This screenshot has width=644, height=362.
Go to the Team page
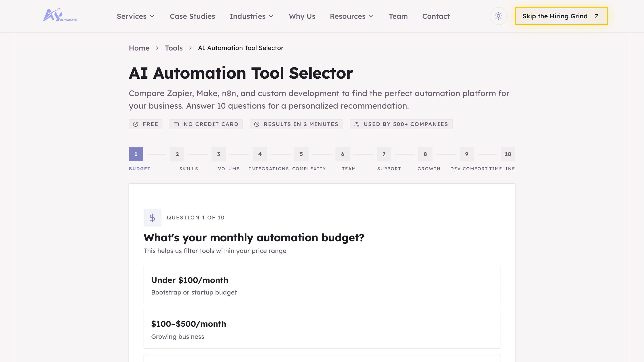point(398,16)
